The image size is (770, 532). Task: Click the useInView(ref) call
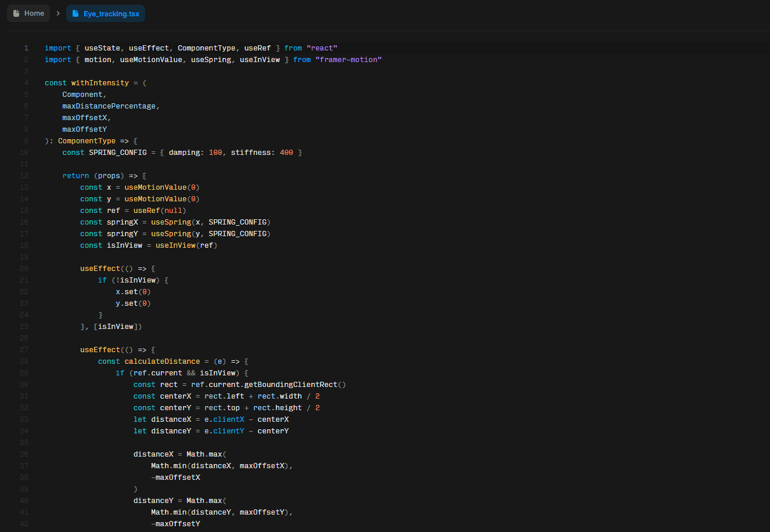coord(186,245)
